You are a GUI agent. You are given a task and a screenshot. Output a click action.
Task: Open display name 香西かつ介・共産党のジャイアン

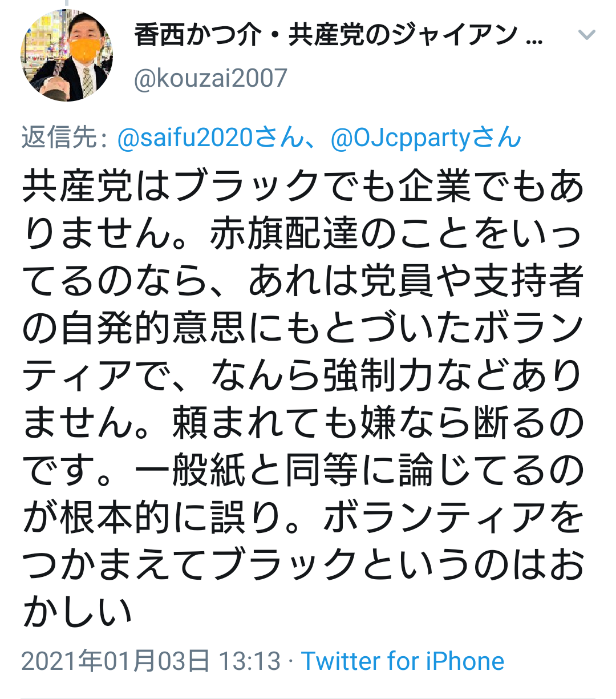326,35
